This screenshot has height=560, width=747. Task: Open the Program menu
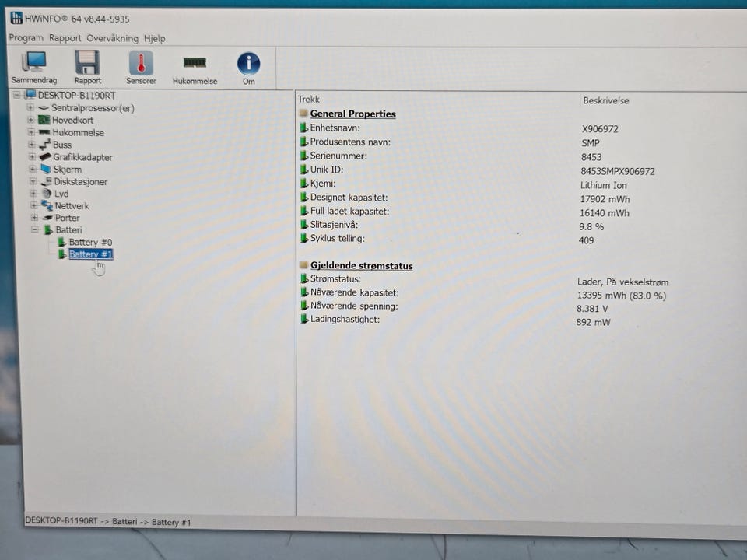[x=26, y=37]
